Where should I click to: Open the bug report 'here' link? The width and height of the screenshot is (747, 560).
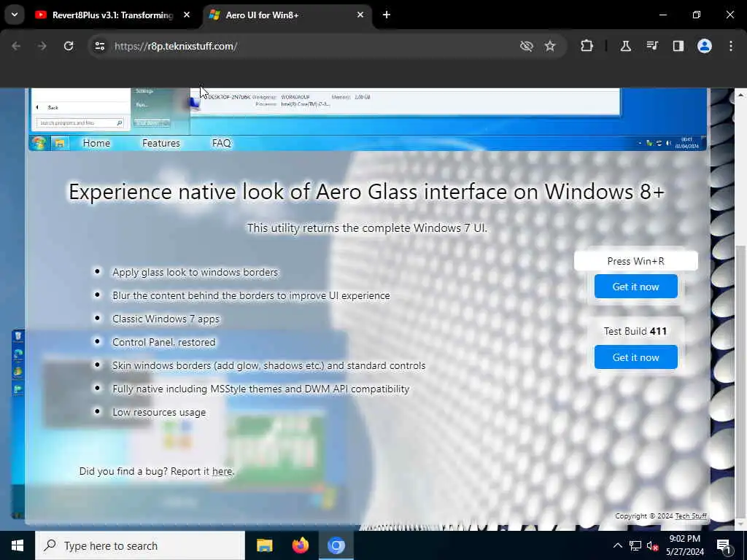pos(222,472)
